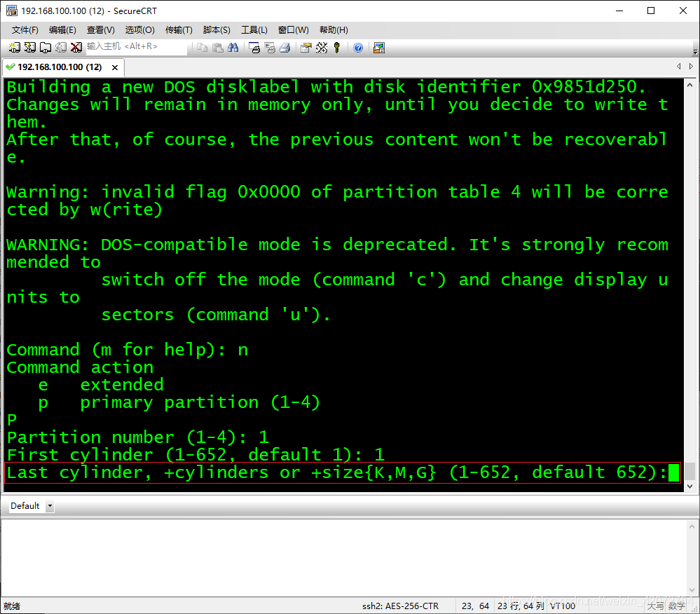Open the 查看(V) menu
This screenshot has width=700, height=614.
(100, 30)
